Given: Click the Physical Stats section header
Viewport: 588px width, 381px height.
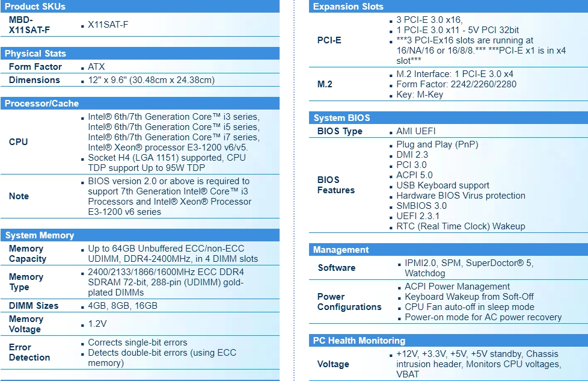Looking at the screenshot, I should click(x=35, y=54).
